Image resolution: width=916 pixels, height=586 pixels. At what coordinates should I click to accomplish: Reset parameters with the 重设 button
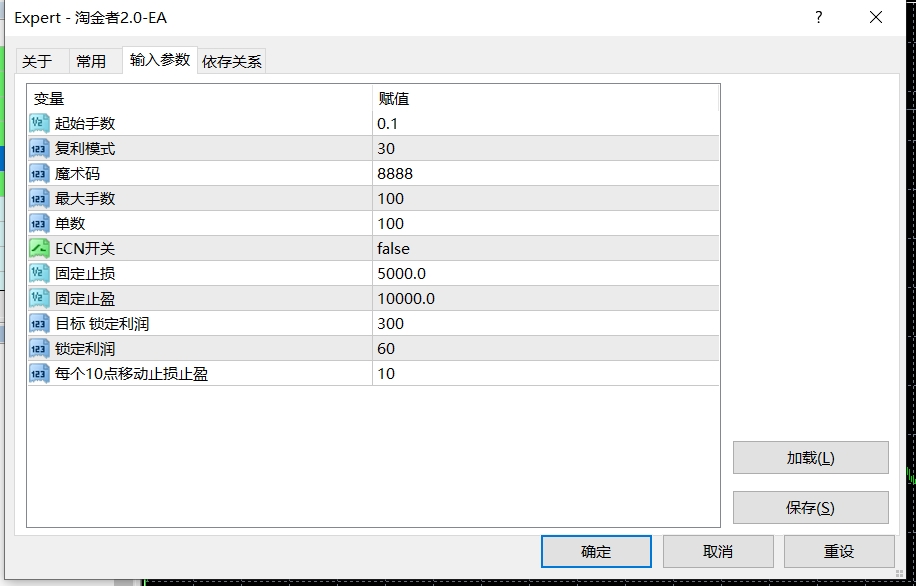tap(838, 551)
